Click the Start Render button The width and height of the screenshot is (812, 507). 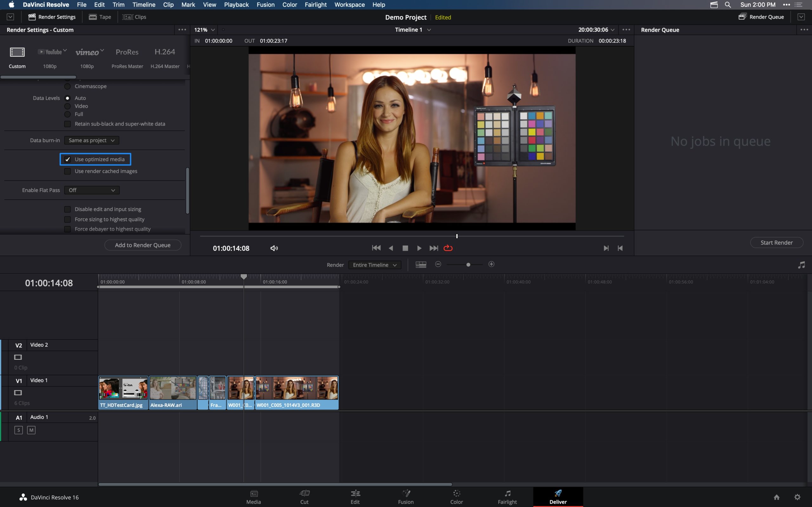[776, 242]
